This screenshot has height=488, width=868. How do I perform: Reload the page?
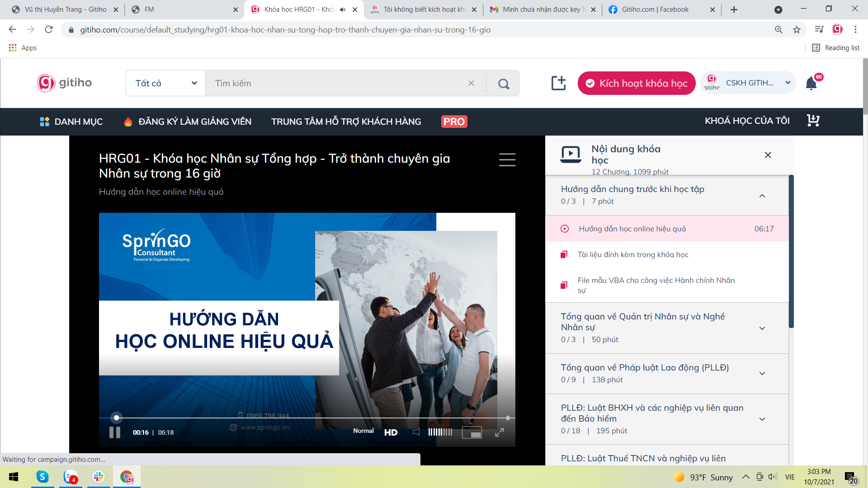pyautogui.click(x=49, y=29)
